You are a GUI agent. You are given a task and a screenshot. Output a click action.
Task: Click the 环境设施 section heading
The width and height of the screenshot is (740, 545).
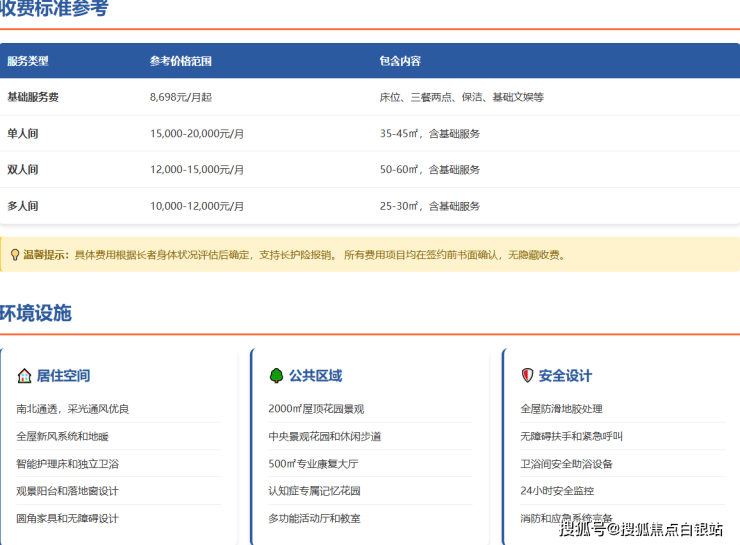tap(36, 313)
